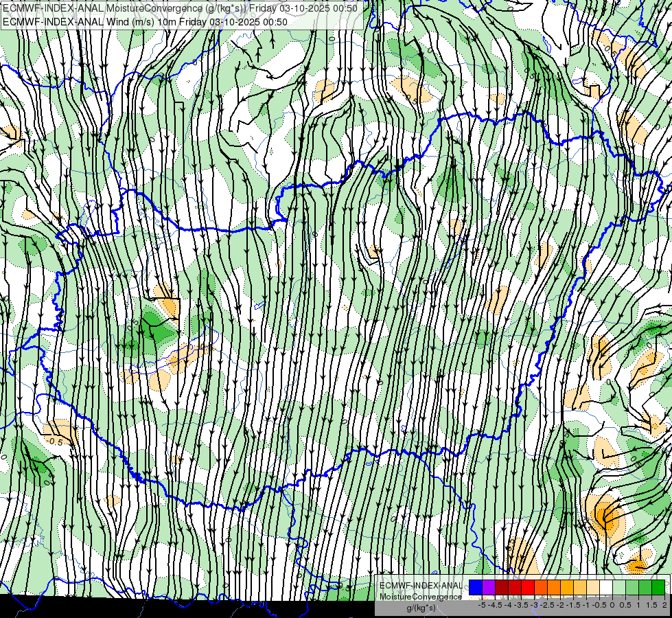Click the light green swatch between 0.5 and 1

click(632, 588)
